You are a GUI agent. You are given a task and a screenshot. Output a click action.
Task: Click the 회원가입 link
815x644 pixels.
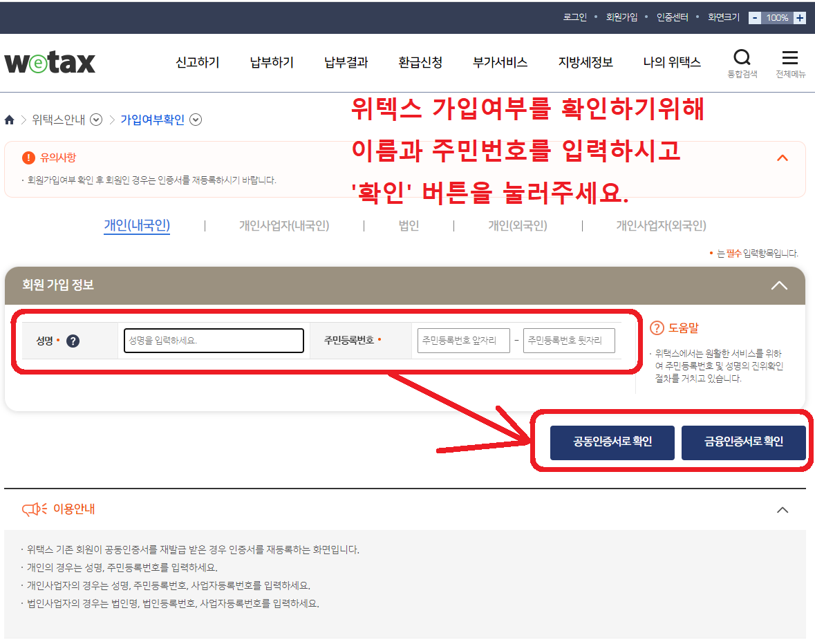click(x=621, y=17)
